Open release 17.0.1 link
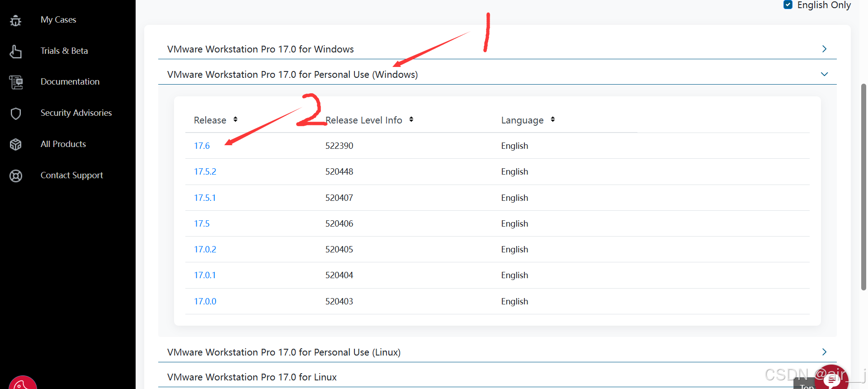868x389 pixels. (x=205, y=275)
